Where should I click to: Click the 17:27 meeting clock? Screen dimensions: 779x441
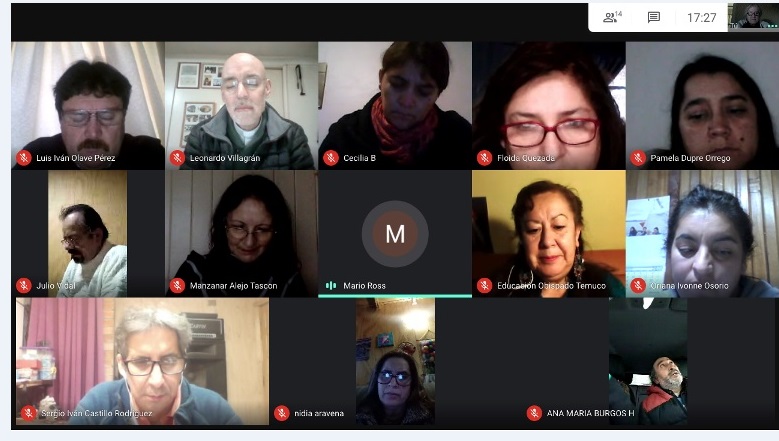(x=701, y=17)
